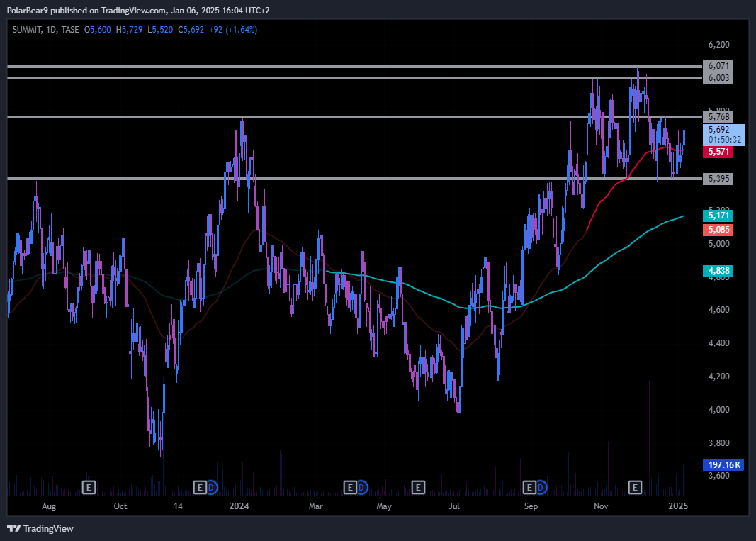The image size is (756, 541).
Task: Select the 5,768 resistance line label
Action: 718,117
